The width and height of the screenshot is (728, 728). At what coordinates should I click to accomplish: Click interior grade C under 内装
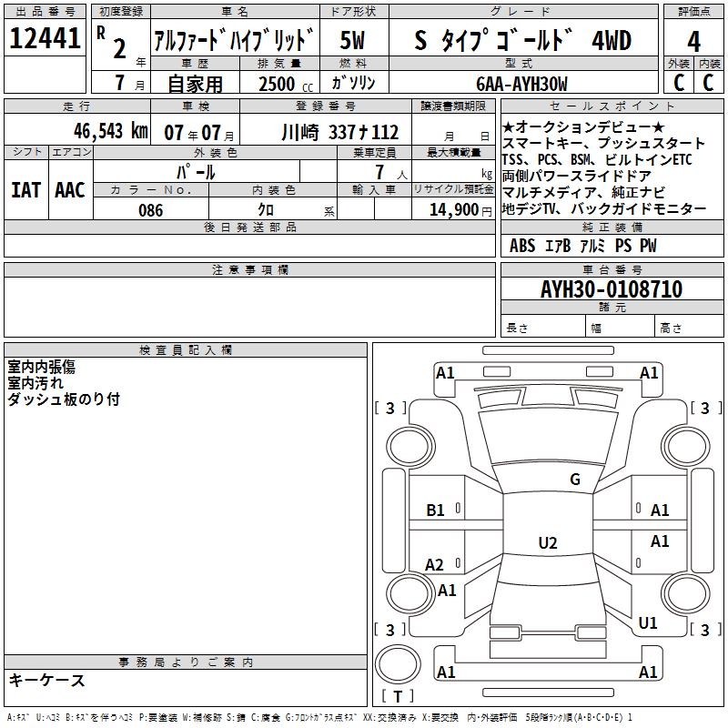[x=708, y=83]
